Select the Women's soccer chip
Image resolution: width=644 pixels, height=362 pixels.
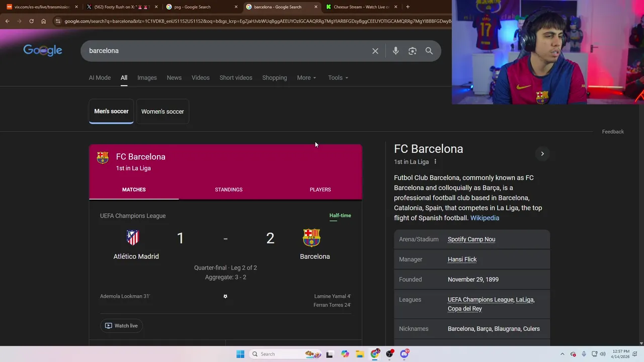pyautogui.click(x=163, y=111)
